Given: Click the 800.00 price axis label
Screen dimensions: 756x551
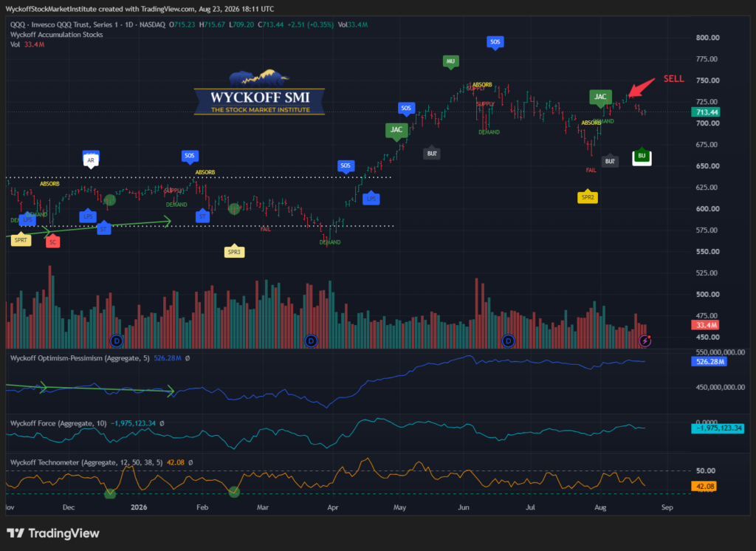Looking at the screenshot, I should tap(708, 38).
